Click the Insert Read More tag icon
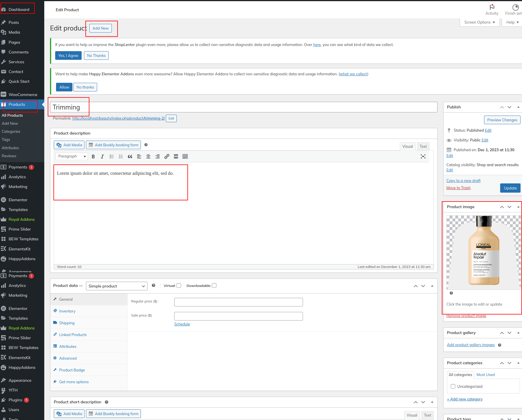Image resolution: width=522 pixels, height=420 pixels. coord(176,156)
